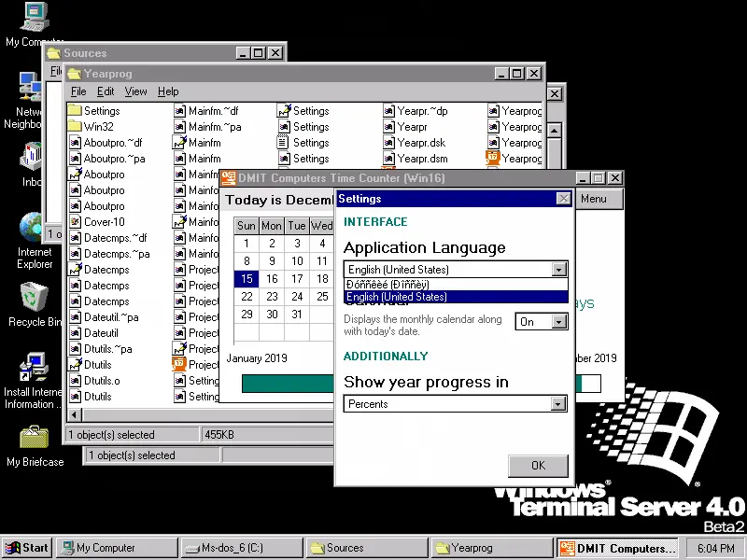Viewport: 747px width, 560px height.
Task: Select the Dtutils file with pencil icon
Action: (x=91, y=365)
